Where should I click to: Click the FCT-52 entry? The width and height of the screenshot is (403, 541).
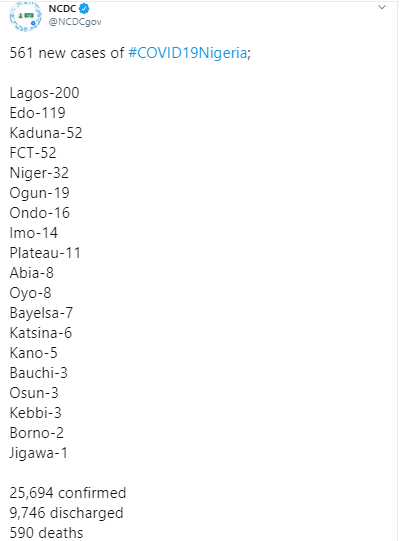coord(33,153)
